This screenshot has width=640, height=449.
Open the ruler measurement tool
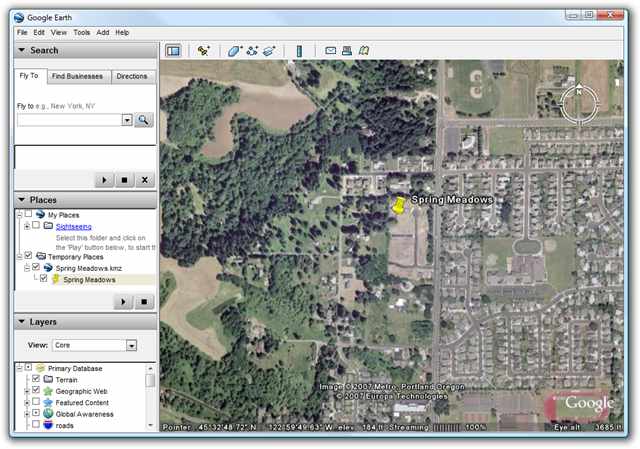(x=299, y=51)
